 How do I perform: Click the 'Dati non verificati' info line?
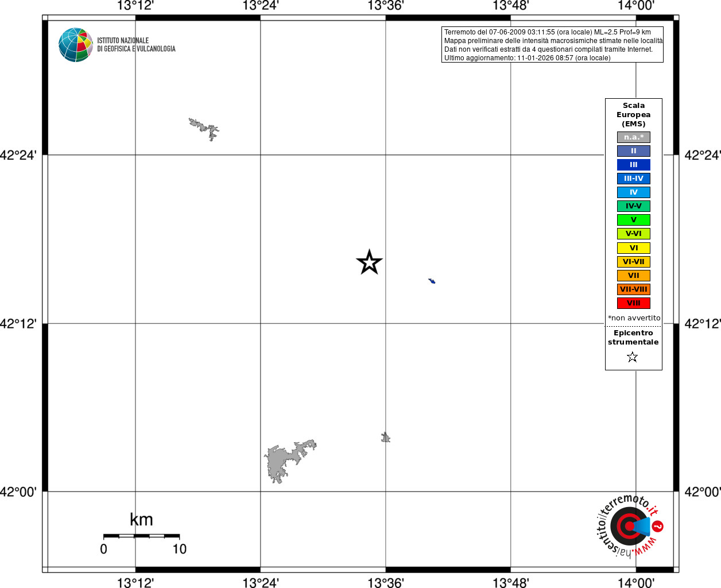[548, 49]
